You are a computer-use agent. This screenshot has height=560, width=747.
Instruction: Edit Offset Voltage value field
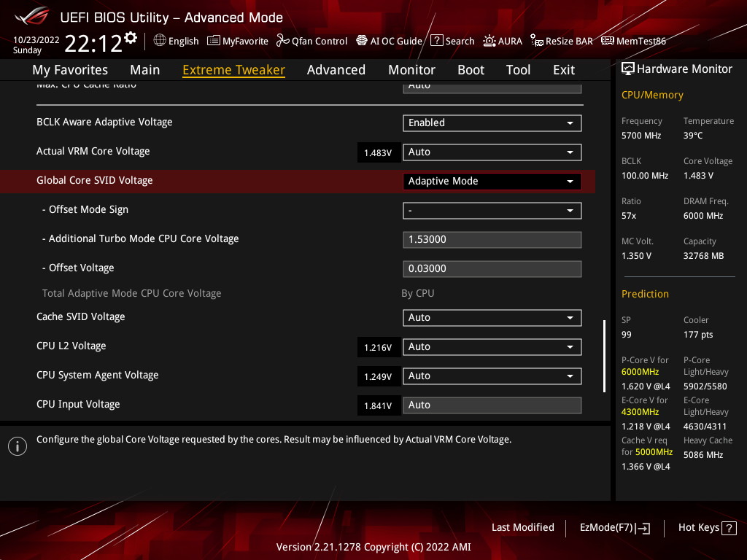click(x=492, y=268)
